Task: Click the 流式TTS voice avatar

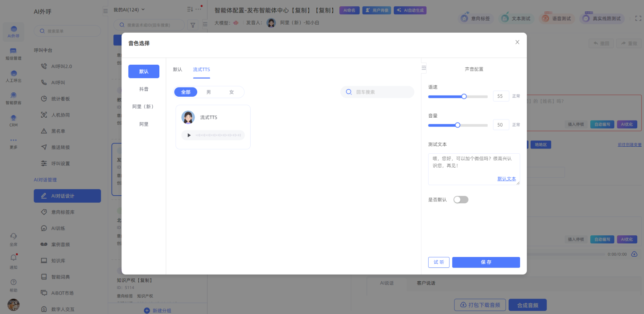Action: tap(188, 118)
